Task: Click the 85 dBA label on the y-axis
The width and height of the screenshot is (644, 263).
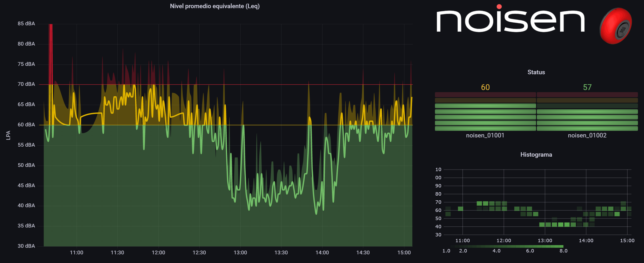Action: [x=26, y=23]
